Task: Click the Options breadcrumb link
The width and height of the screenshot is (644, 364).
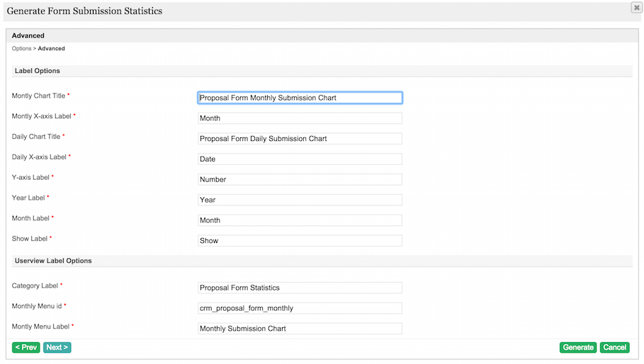Action: click(21, 49)
